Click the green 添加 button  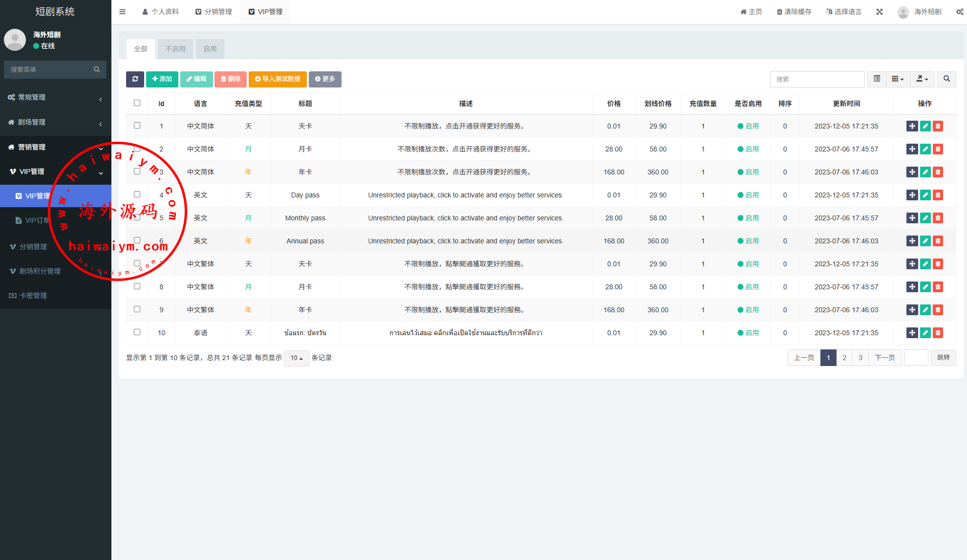click(162, 79)
